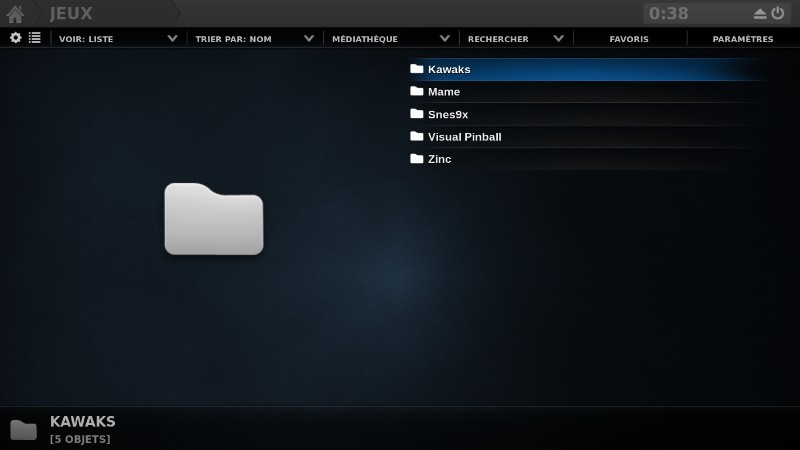Expand the Médiathèque dropdown
Image resolution: width=800 pixels, height=450 pixels.
pos(390,39)
